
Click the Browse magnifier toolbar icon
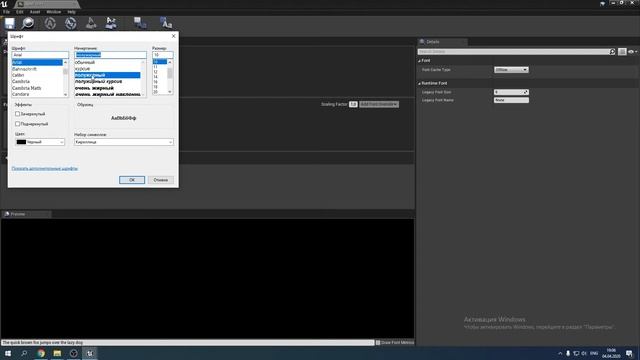(x=28, y=23)
